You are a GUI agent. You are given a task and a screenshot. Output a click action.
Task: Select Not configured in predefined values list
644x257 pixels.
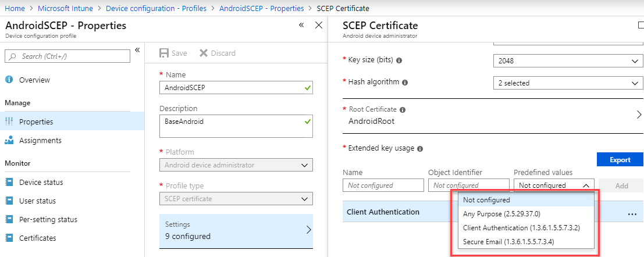coord(526,200)
